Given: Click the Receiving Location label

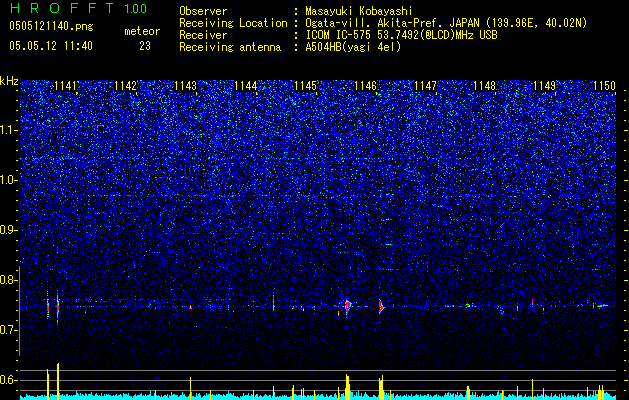Looking at the screenshot, I should tap(233, 23).
